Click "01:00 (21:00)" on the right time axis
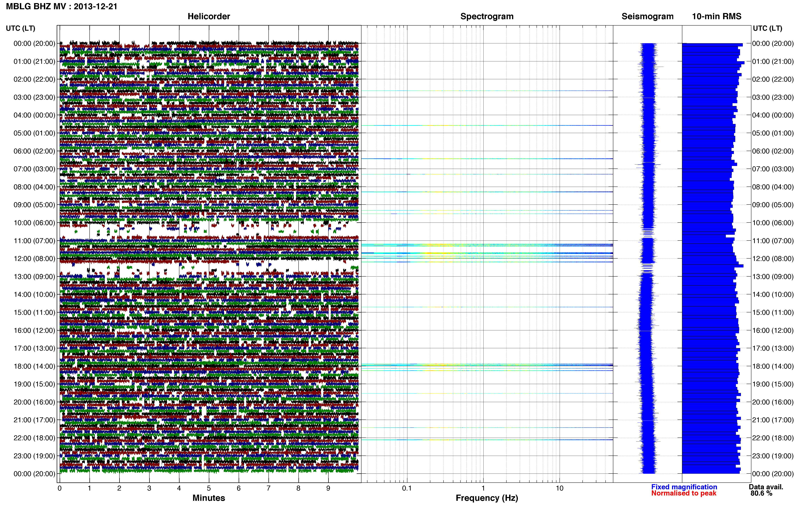812x508 pixels. coord(773,62)
